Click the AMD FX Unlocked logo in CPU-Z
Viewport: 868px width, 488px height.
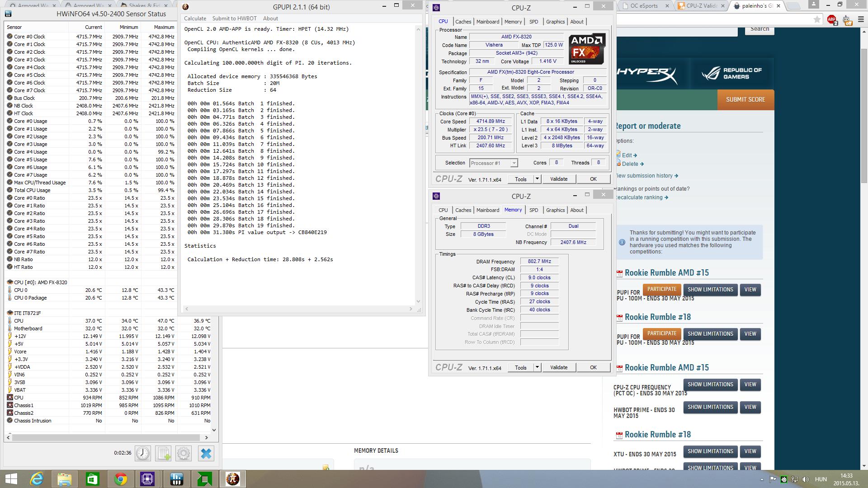(586, 48)
